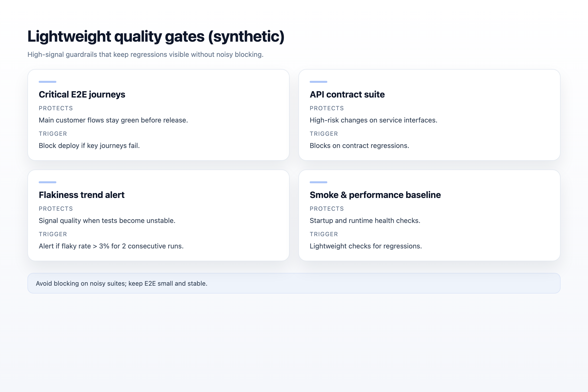Click the PROTECTS label under Critical E2E journeys
The width and height of the screenshot is (588, 392).
coord(56,108)
